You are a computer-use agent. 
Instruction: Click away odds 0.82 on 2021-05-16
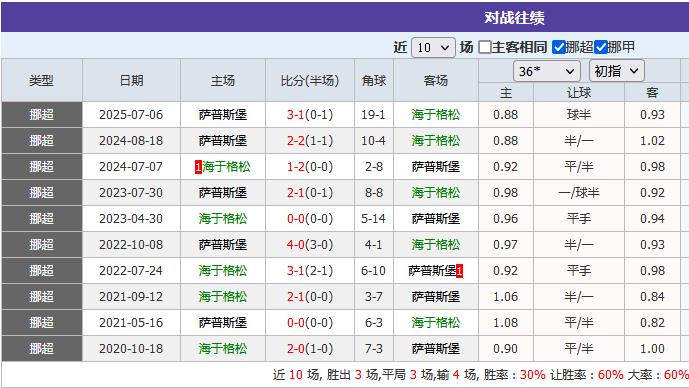coord(652,323)
